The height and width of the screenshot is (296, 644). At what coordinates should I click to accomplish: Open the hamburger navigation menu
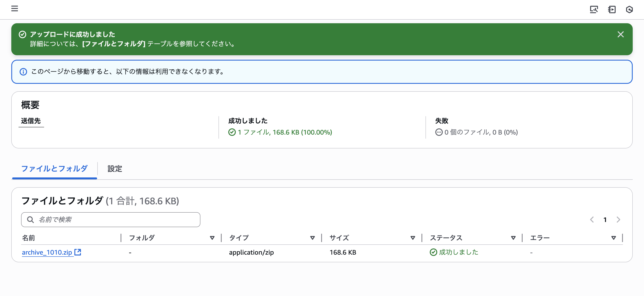click(14, 9)
